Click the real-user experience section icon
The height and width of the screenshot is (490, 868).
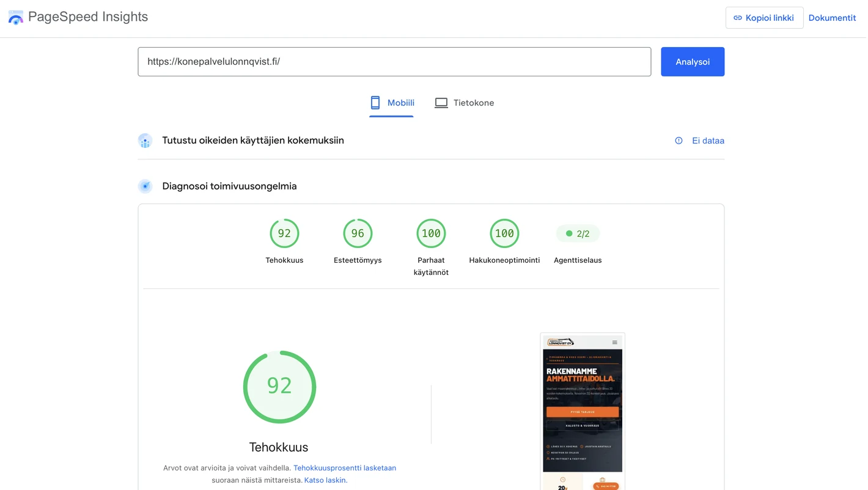coord(145,141)
